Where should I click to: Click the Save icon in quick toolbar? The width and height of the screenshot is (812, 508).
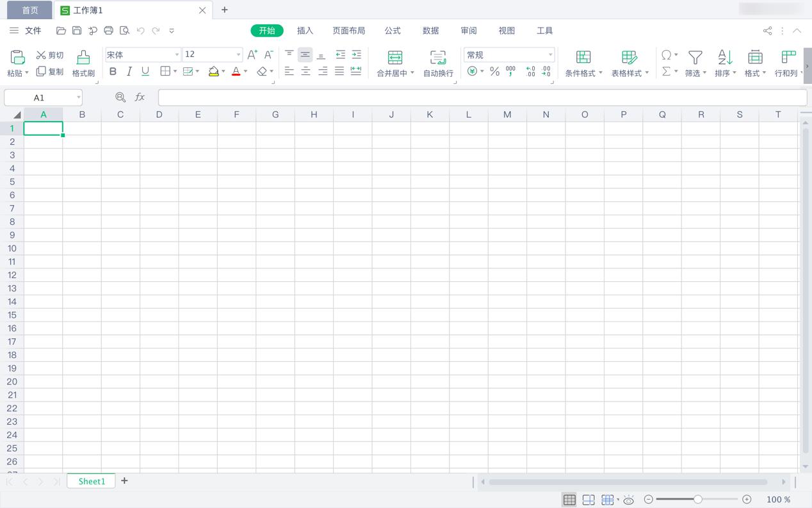pos(77,31)
